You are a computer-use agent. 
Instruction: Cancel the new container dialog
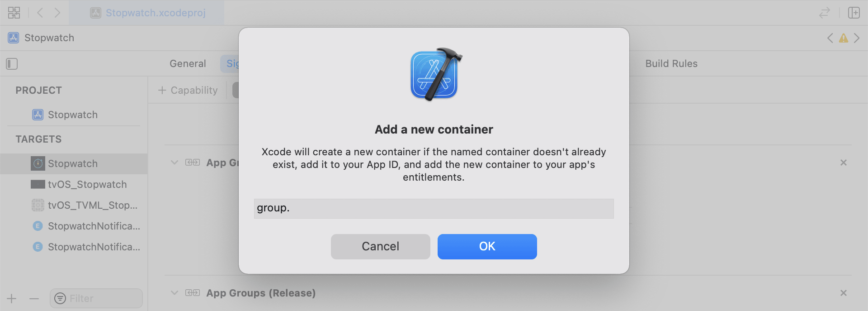380,247
